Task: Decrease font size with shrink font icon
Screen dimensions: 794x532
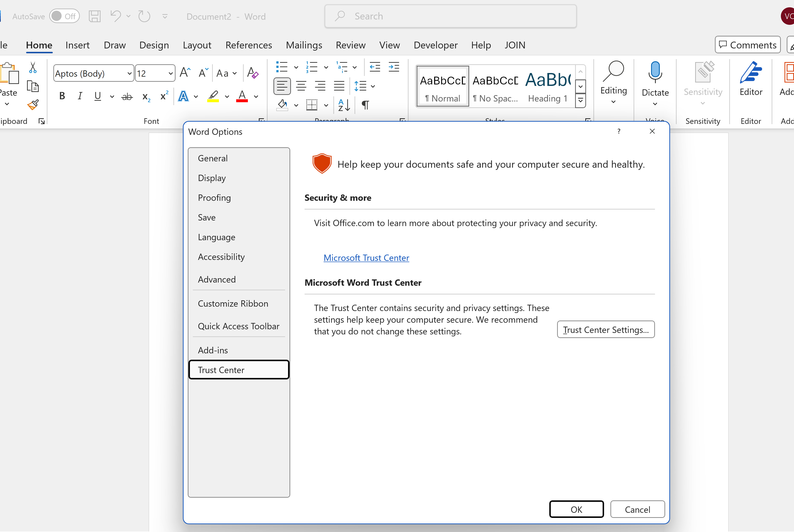Action: pyautogui.click(x=203, y=73)
